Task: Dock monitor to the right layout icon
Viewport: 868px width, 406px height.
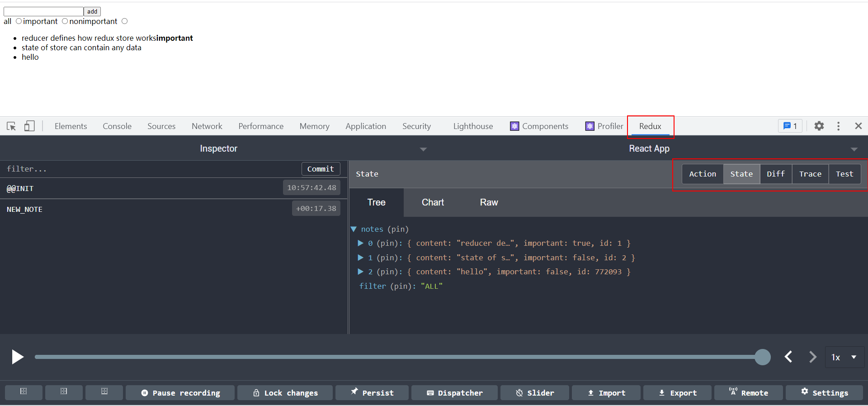Action: pos(64,392)
